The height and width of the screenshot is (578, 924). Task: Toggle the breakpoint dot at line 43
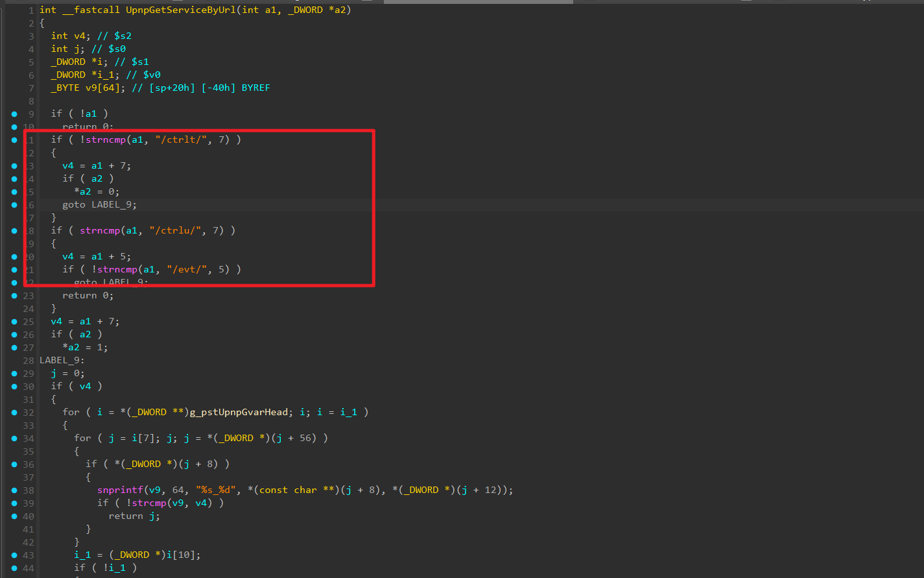coord(14,555)
